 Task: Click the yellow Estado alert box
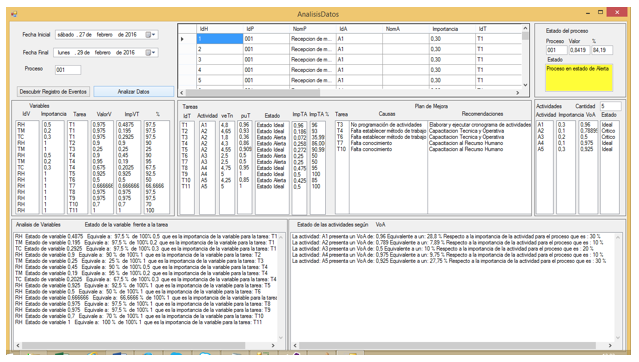pos(579,78)
